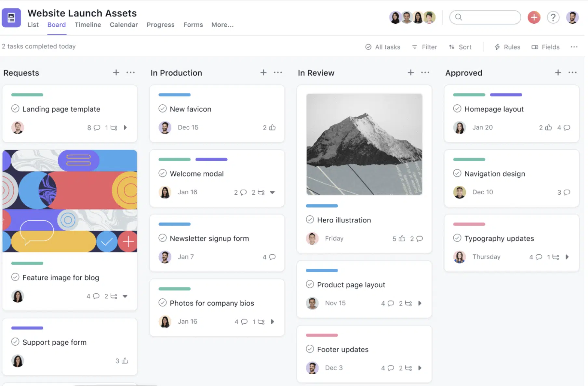Mark Hero illustration task complete

310,220
